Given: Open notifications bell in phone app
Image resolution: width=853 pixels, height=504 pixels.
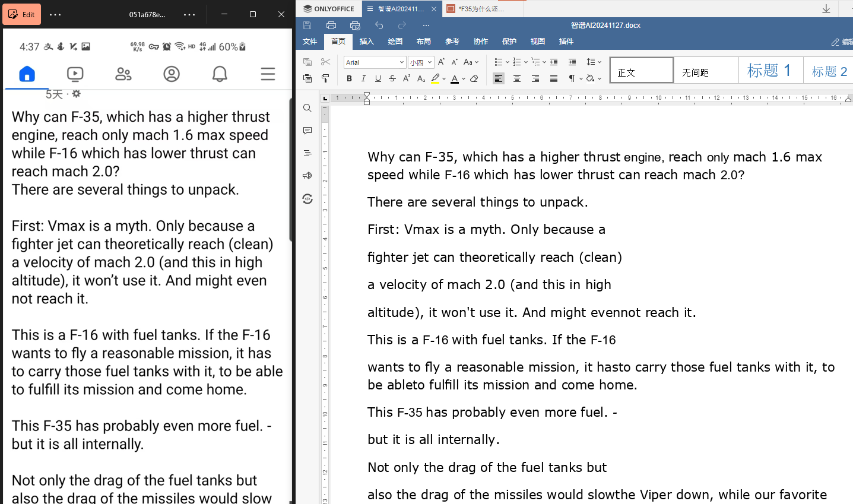Looking at the screenshot, I should click(x=220, y=74).
